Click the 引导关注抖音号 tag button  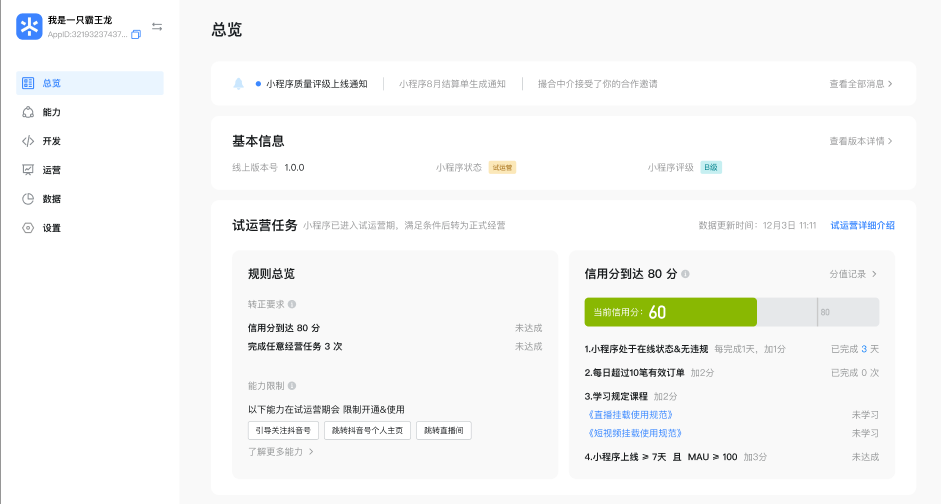(x=283, y=430)
